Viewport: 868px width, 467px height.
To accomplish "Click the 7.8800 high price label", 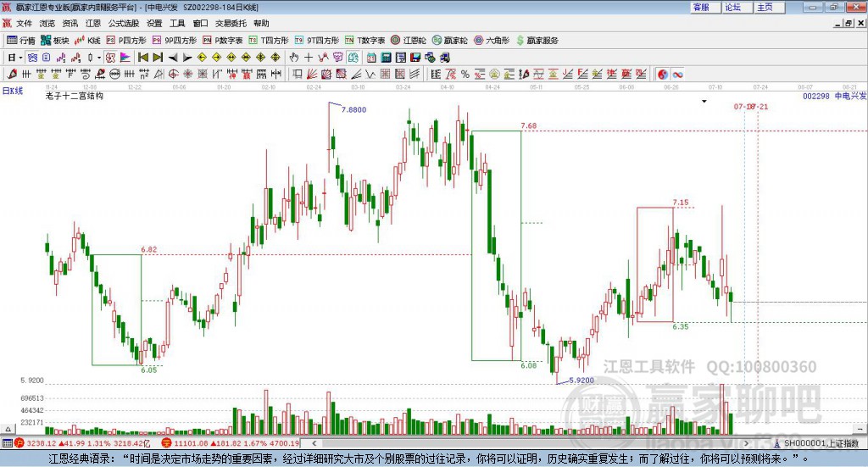I will 353,109.
